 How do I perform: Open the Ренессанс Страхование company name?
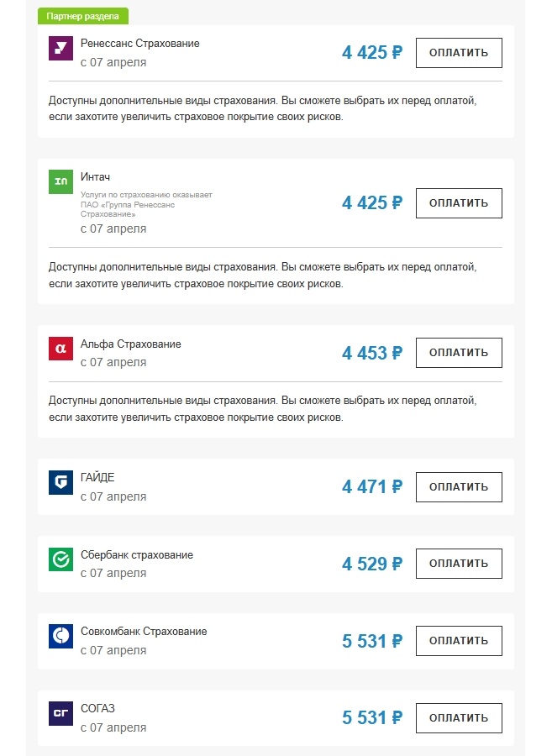coord(140,44)
